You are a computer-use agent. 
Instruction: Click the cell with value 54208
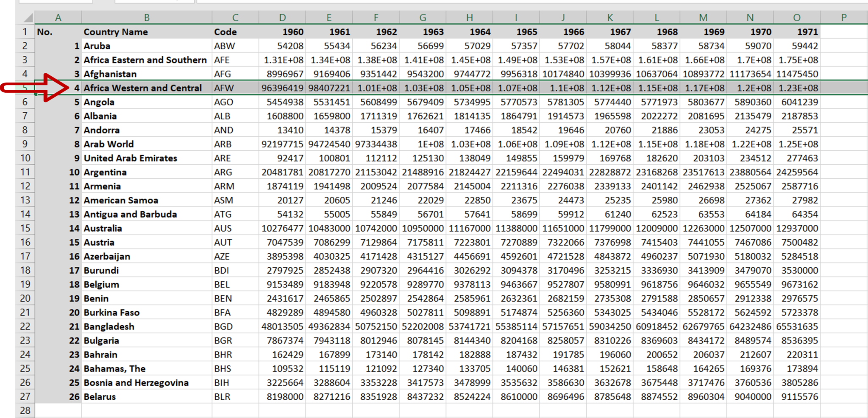point(282,46)
